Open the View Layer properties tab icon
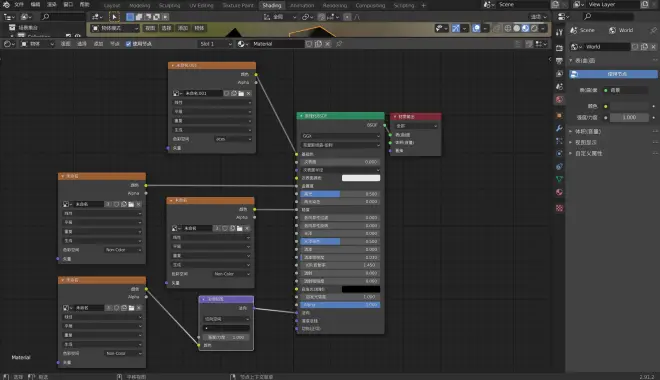 coord(559,74)
